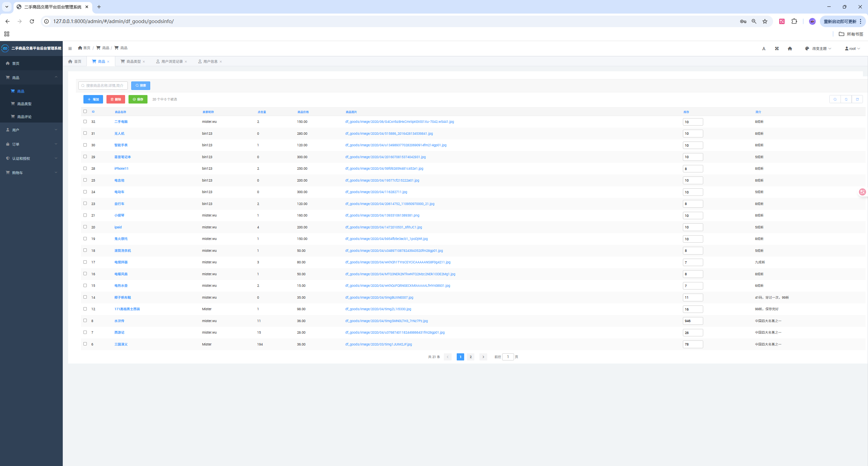Toggle fullscreen with the expand icon
Image resolution: width=868 pixels, height=466 pixels.
pyautogui.click(x=777, y=49)
